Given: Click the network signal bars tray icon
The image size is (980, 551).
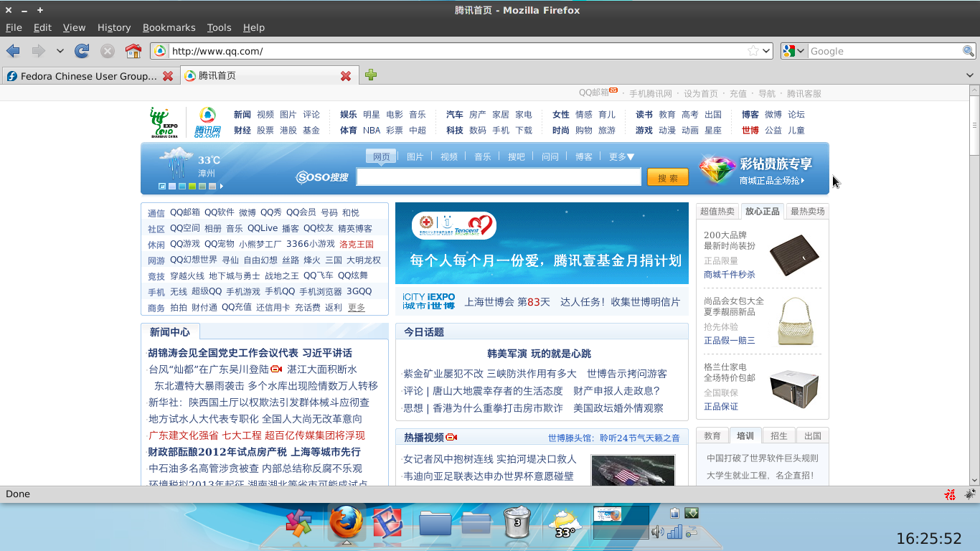Looking at the screenshot, I should pos(675,532).
